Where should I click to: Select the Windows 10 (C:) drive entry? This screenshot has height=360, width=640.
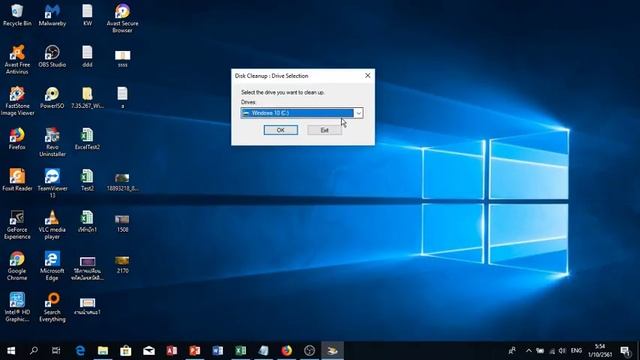[297, 113]
